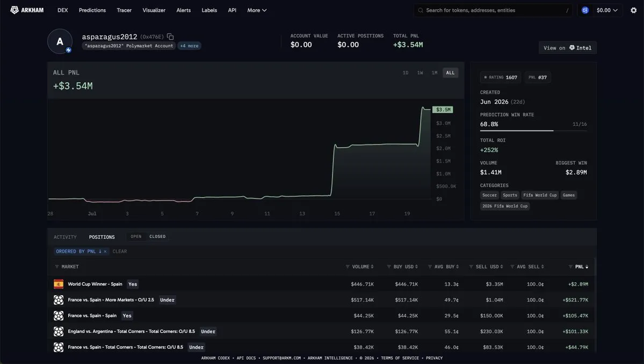Click the blue network wallet icon
The width and height of the screenshot is (644, 364).
point(585,10)
